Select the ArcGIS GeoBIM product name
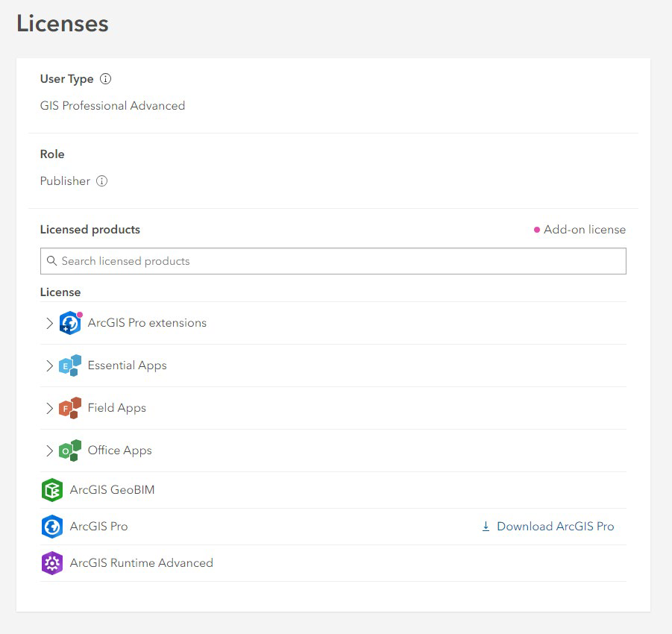 pyautogui.click(x=113, y=490)
